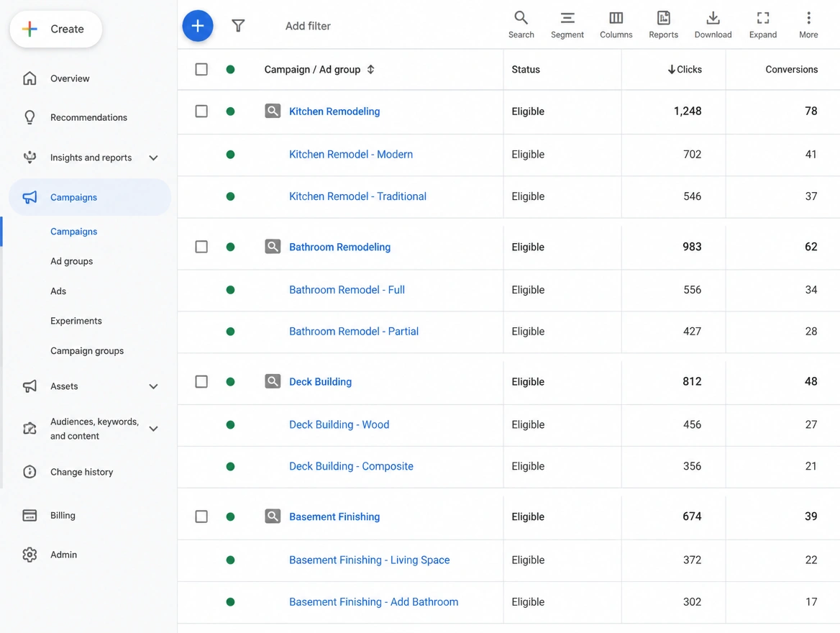Click the Audiences, keywords, and content icon
The image size is (840, 633).
(x=29, y=428)
